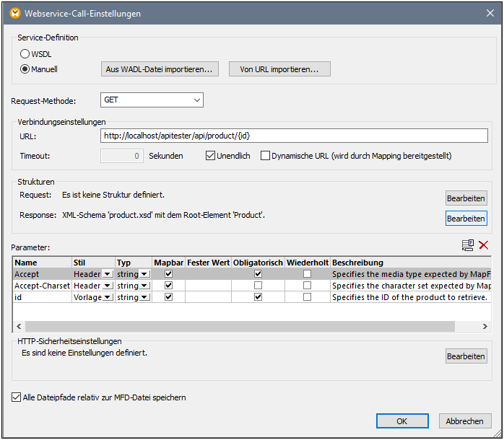Select the WSDL radio button
Image resolution: width=504 pixels, height=440 pixels.
(x=25, y=54)
